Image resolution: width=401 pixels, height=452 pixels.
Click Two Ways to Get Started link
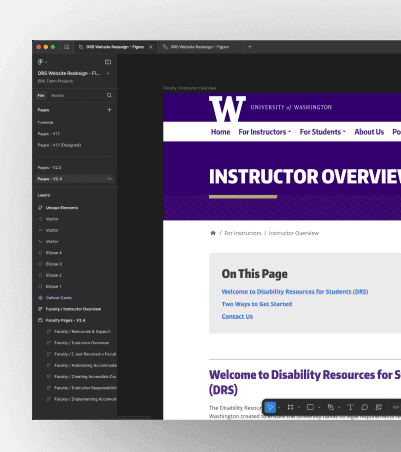pos(257,304)
